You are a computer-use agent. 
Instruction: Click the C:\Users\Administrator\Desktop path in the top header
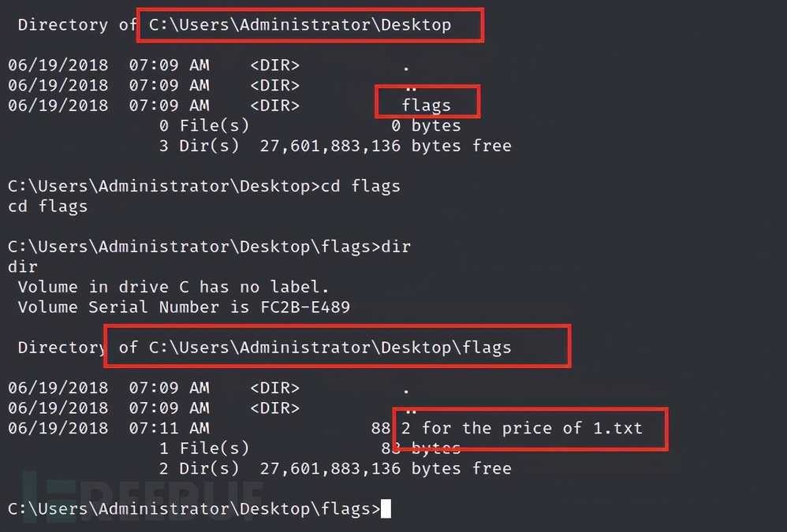pyautogui.click(x=300, y=24)
